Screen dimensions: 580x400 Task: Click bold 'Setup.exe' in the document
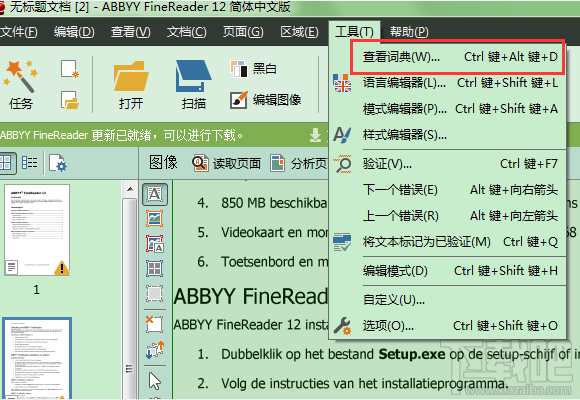coord(412,354)
